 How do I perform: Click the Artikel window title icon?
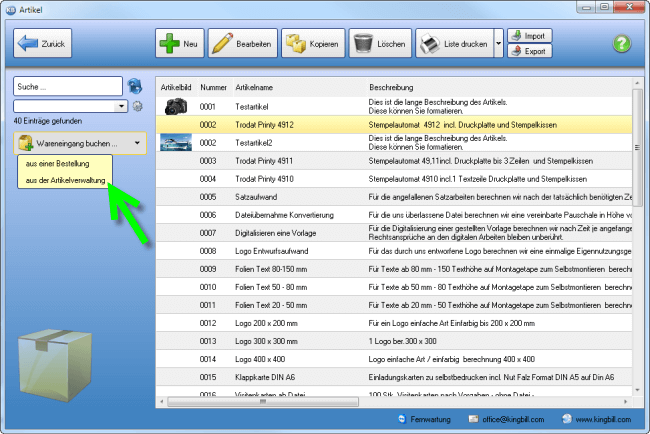tap(11, 10)
